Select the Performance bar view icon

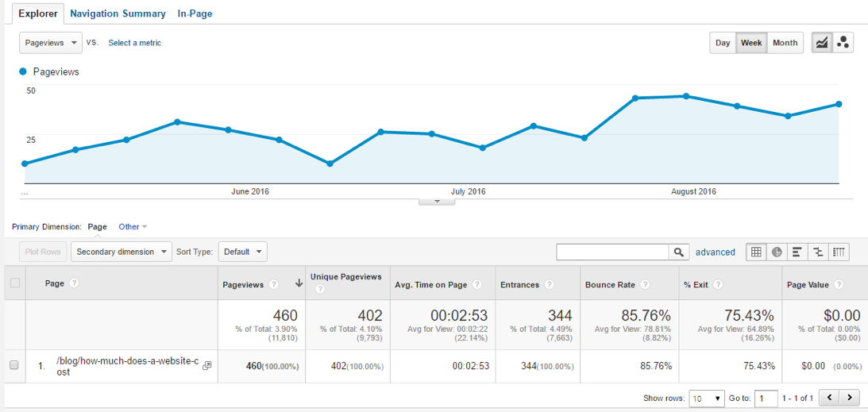tap(797, 252)
